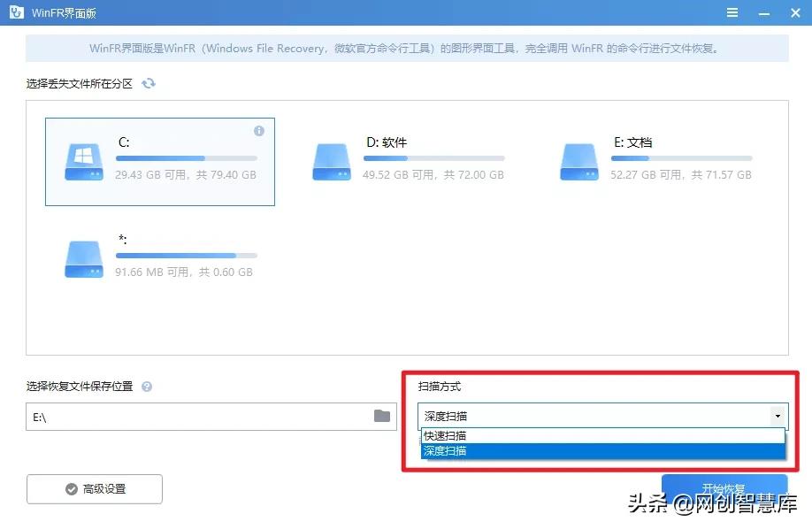Open 高级设置 advanced settings
Screen dimensions: 812x529
[94, 488]
